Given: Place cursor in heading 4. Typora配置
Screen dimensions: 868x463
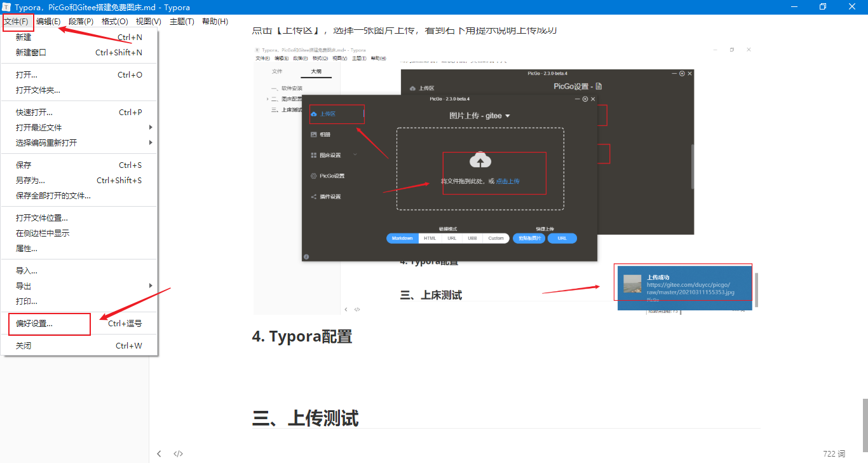Looking at the screenshot, I should (302, 336).
